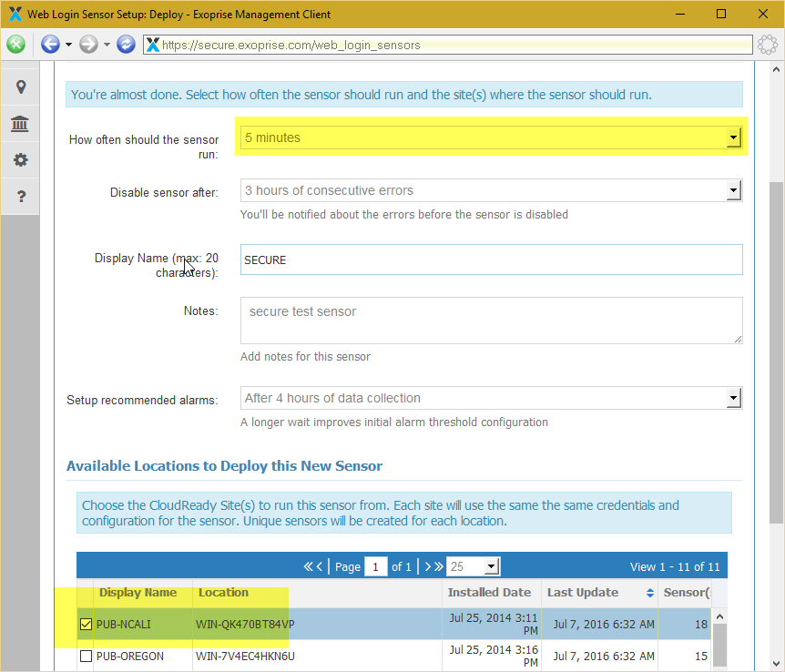Sort locations by the Sensor(s) column
Screen dimensions: 785x672
pyautogui.click(x=685, y=593)
